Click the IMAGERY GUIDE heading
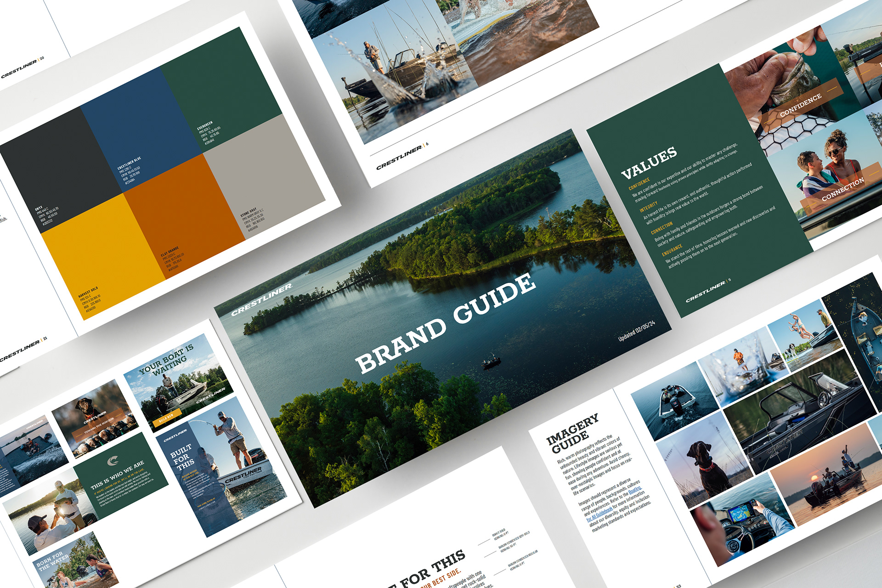 (572, 433)
